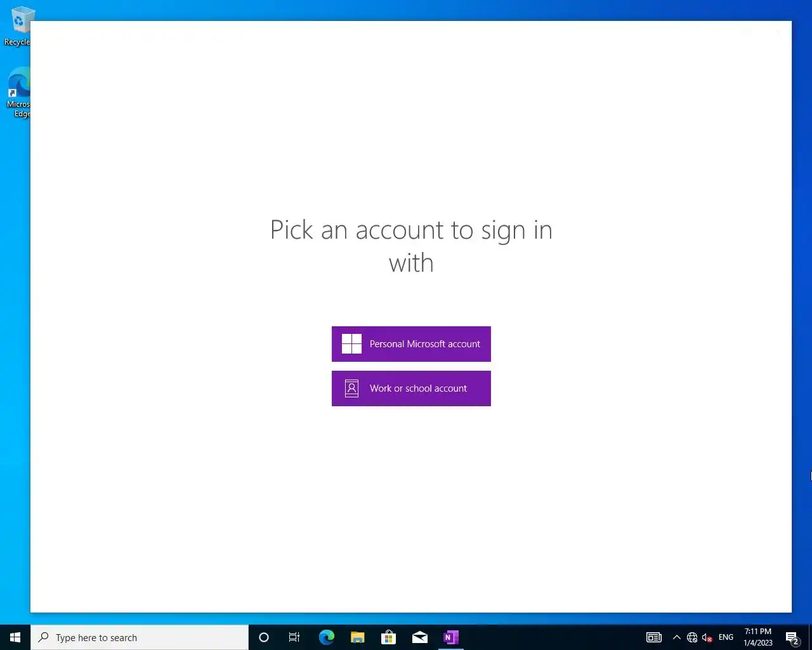Open Cortana from the taskbar
The width and height of the screenshot is (812, 650).
coord(264,637)
